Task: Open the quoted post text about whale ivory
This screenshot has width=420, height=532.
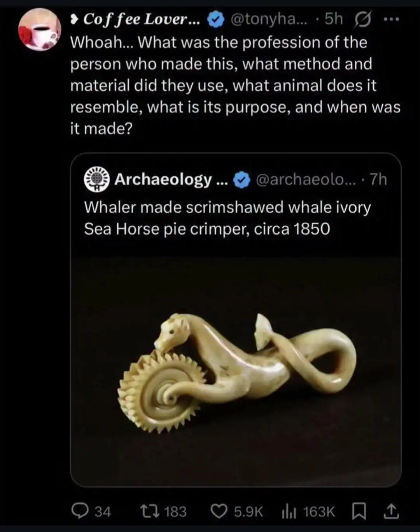Action: point(227,218)
